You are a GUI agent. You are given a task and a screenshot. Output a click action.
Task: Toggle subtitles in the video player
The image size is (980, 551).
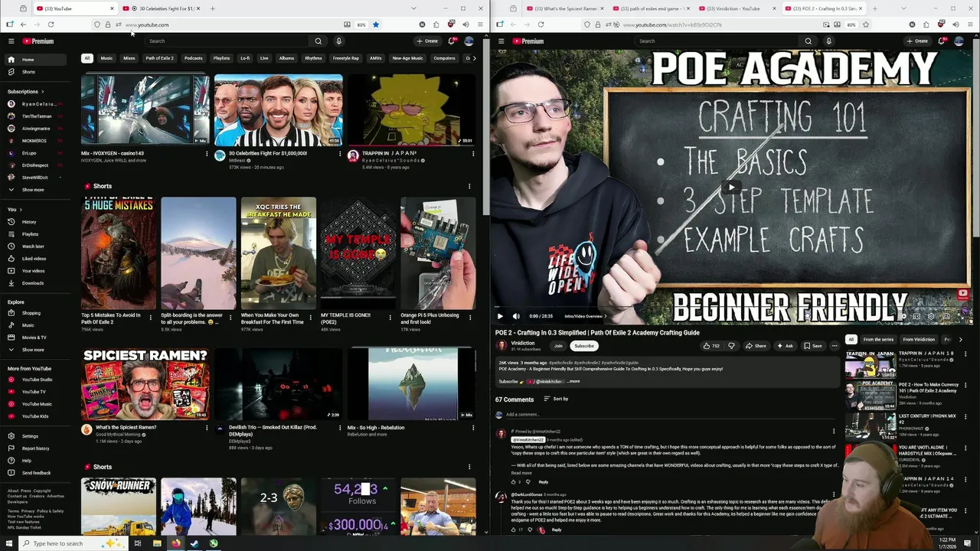tap(916, 316)
